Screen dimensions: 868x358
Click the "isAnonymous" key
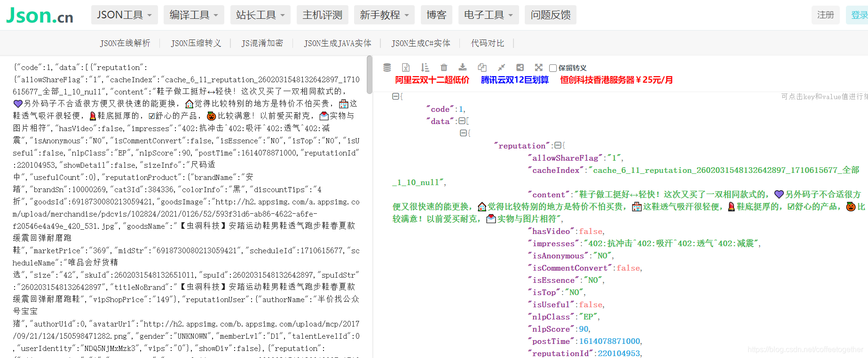click(558, 256)
